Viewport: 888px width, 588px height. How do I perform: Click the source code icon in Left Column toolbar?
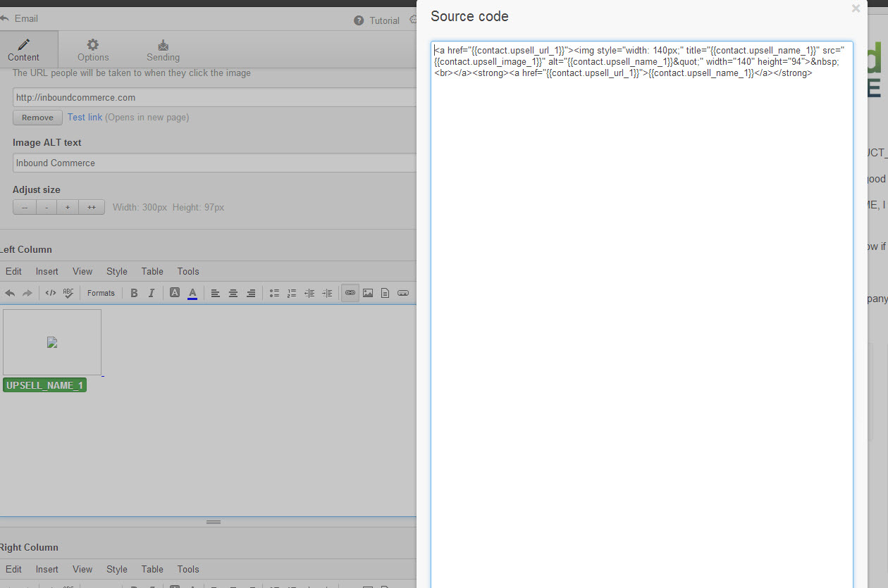tap(51, 293)
